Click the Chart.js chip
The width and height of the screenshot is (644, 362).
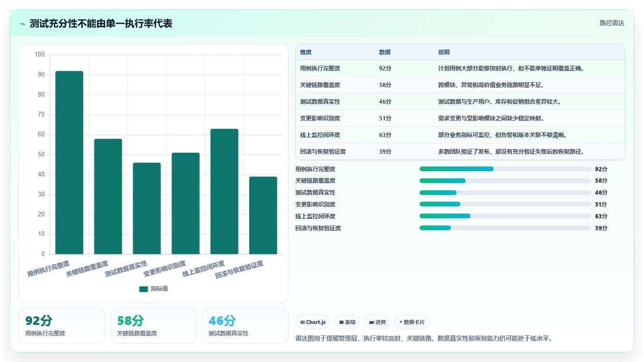313,322
